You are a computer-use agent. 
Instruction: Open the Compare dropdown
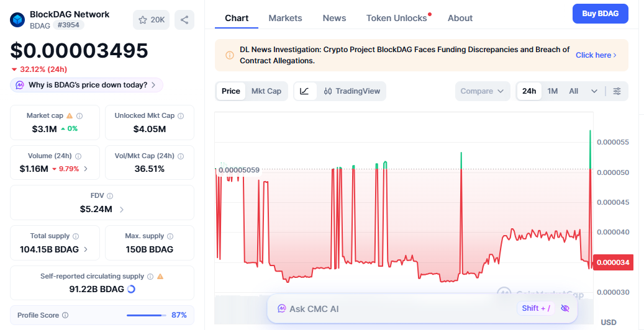(482, 91)
